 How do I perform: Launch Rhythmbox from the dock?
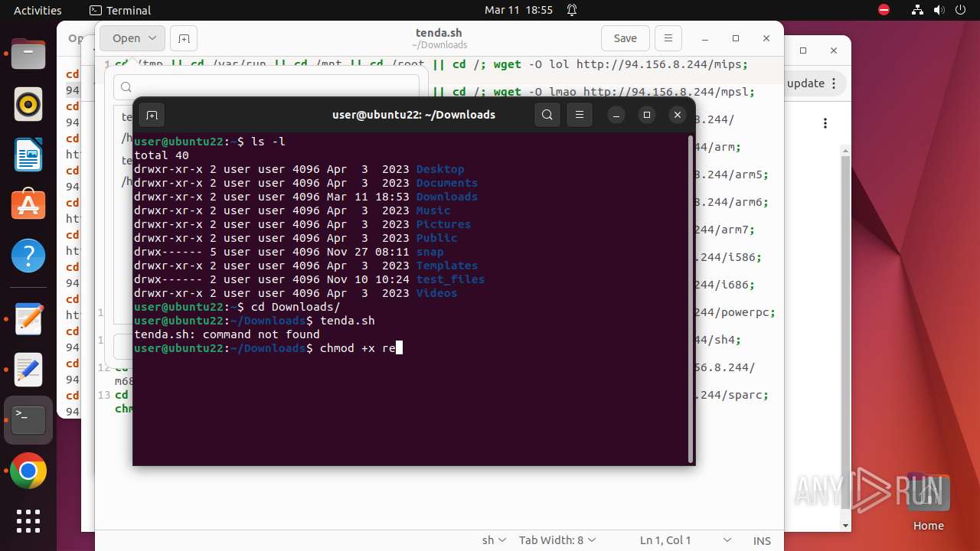(x=28, y=104)
